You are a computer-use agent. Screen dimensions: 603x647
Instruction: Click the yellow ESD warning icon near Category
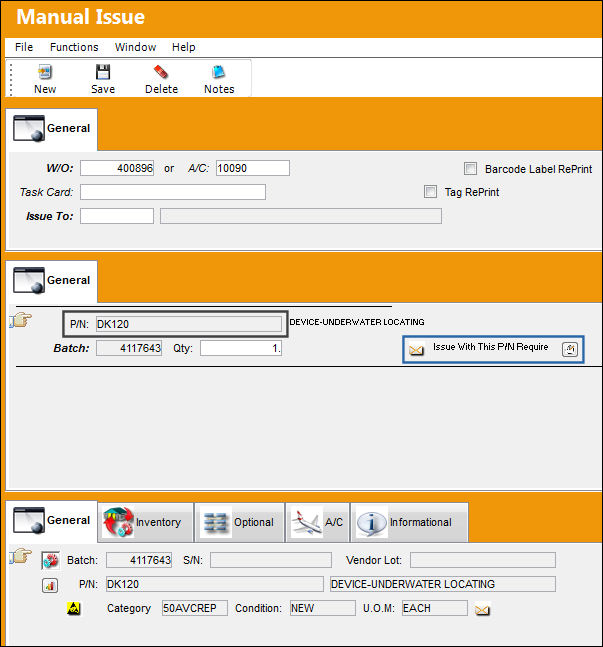74,608
